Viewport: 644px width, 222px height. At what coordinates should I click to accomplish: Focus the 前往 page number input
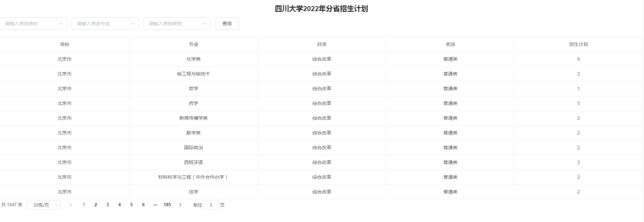(211, 205)
